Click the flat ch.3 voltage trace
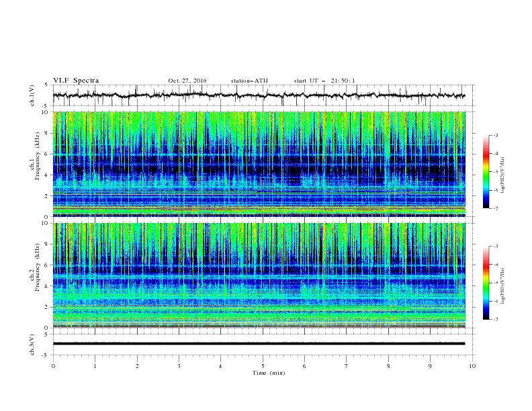532x411 pixels. tap(259, 344)
